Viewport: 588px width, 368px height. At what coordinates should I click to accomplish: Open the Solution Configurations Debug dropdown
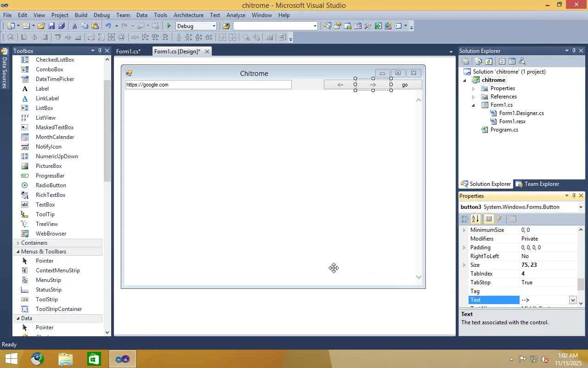(x=214, y=26)
